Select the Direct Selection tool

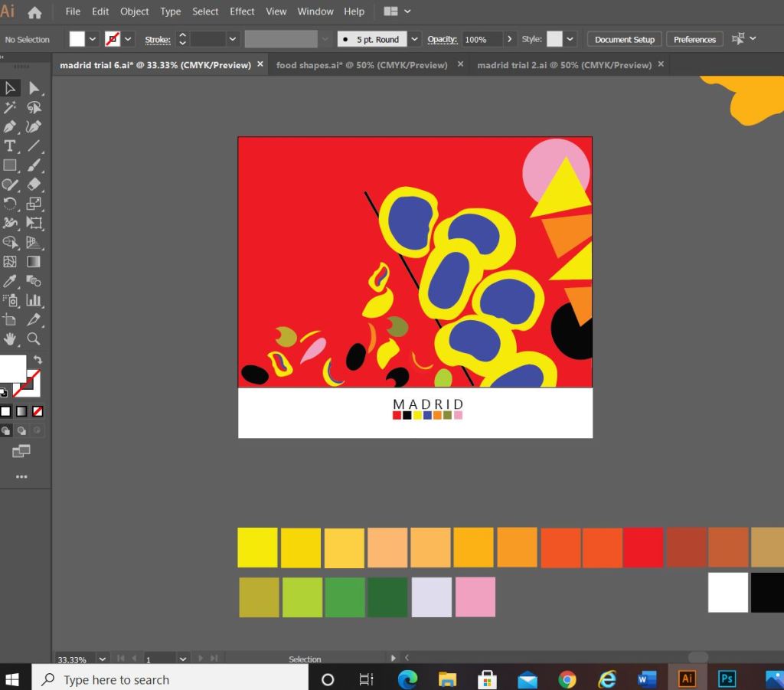(x=34, y=88)
